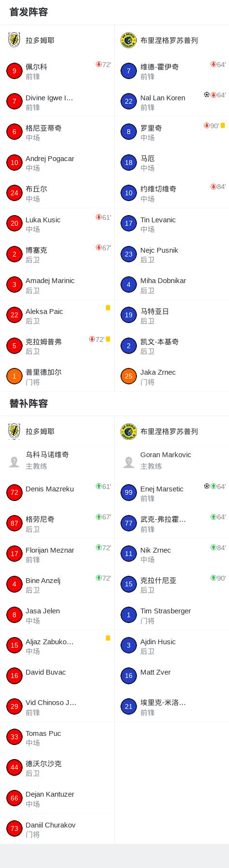This screenshot has width=229, height=868.
Task: Open substitute Daniil Churakov row
Action: 57,828
